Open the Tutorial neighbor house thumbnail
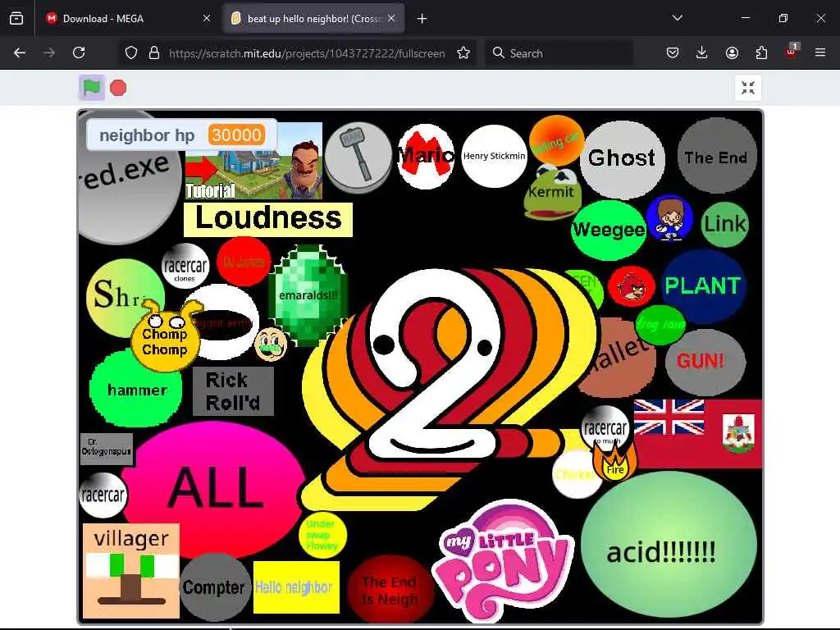The image size is (840, 630). coord(254,161)
